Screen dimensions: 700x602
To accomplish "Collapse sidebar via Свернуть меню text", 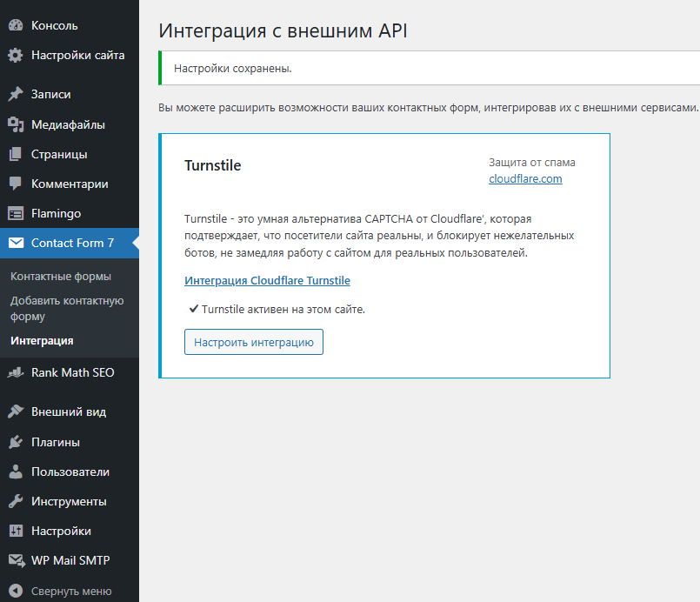I will 71,592.
